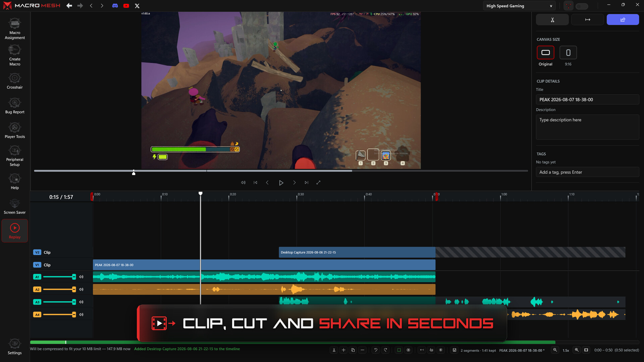Viewport: 644px width, 362px height.
Task: Click the Description text area
Action: point(587,127)
